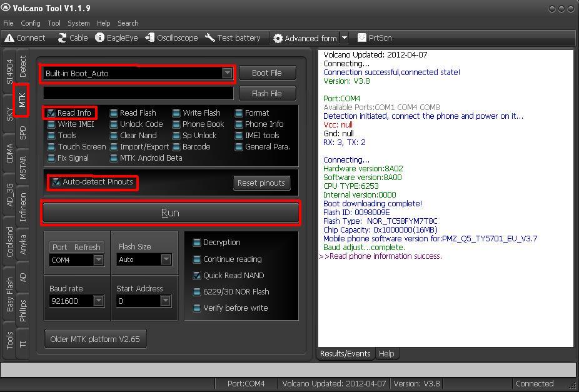Expand the Advanced form dropdown arrow
The height and width of the screenshot is (392, 579).
pyautogui.click(x=344, y=38)
